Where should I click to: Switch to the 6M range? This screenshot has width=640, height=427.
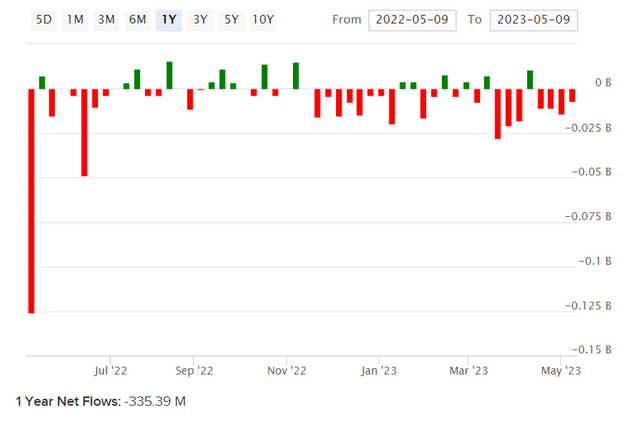tap(138, 20)
